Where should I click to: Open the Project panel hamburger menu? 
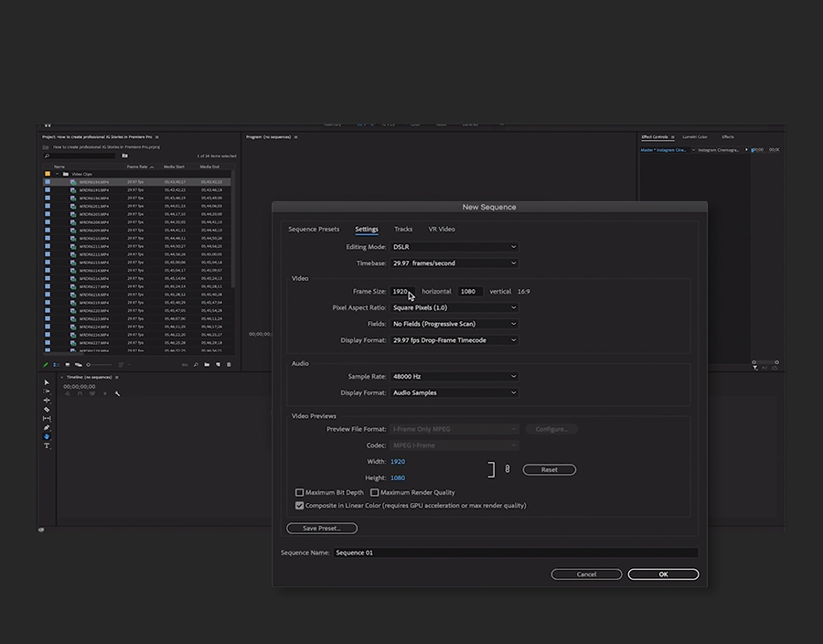point(157,137)
